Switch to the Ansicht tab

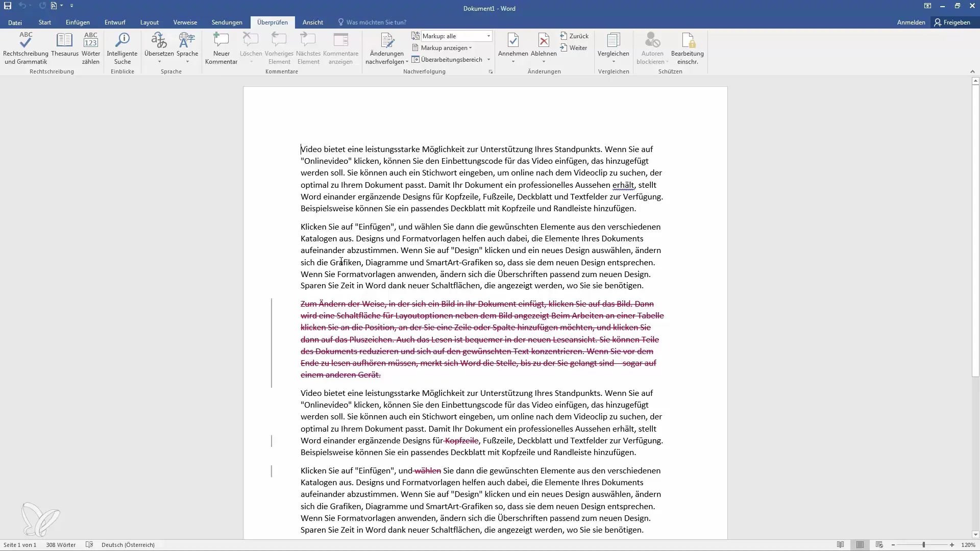[x=313, y=22]
